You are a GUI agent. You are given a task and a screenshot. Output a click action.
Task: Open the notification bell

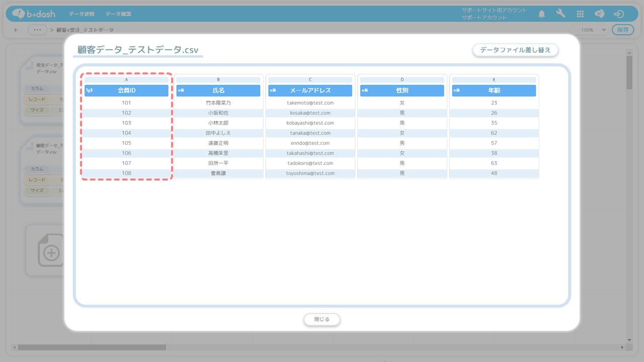[542, 14]
